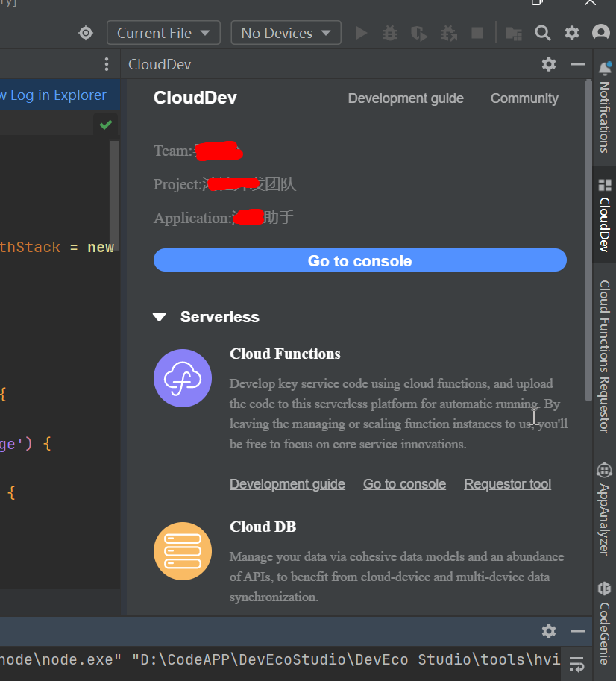Viewport: 616px width, 681px height.
Task: Click the Cloud Functions purple icon
Action: click(182, 378)
